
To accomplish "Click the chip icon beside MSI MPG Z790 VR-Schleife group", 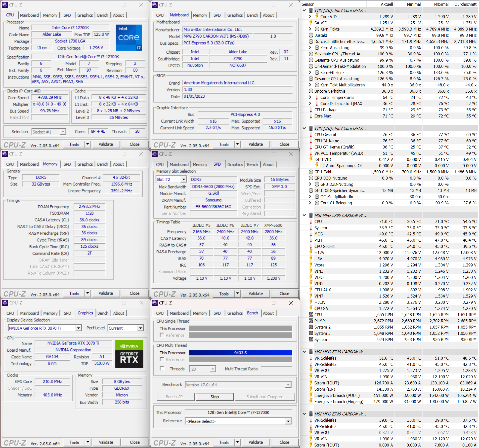I will 311,352.
